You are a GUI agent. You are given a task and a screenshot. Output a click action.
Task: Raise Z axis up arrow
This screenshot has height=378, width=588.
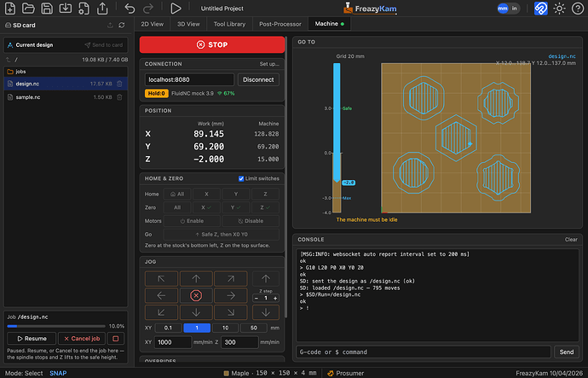266,279
